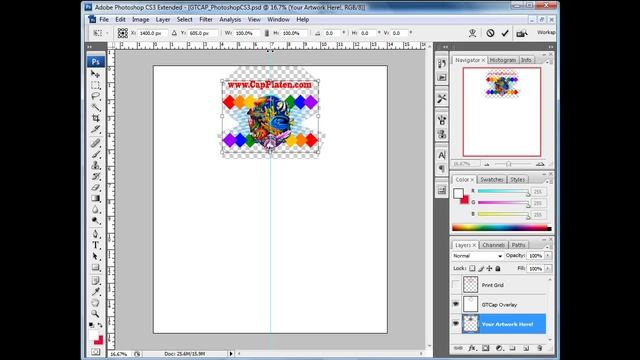Add a layer style with the fx icon
This screenshot has width=640, height=360.
(x=472, y=348)
